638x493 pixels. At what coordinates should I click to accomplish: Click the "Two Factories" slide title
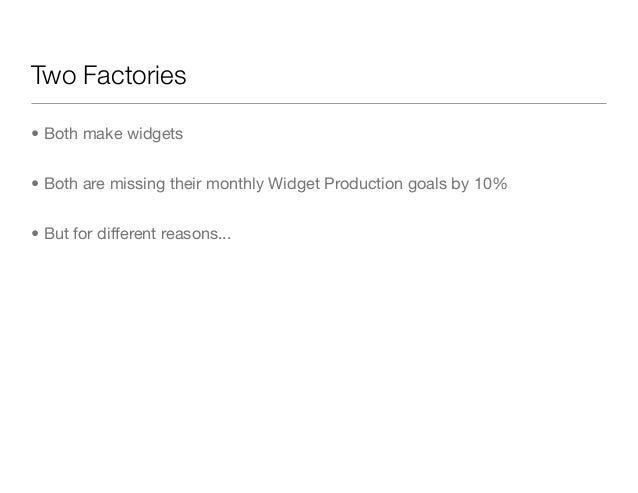click(108, 75)
